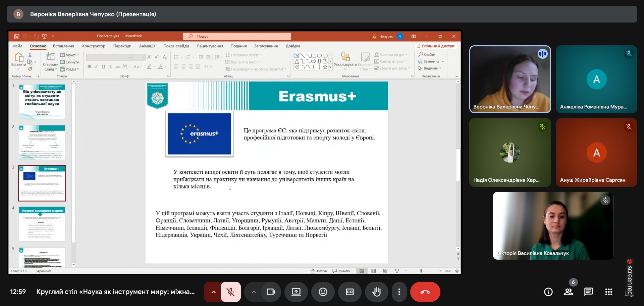
Task: Switch to the Анімація ribbon tab
Action: 147,46
